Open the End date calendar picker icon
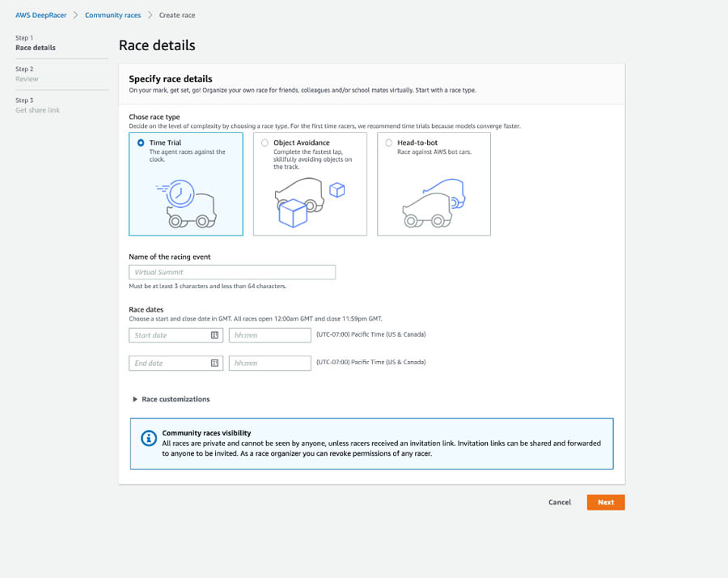The height and width of the screenshot is (578, 728). [x=214, y=363]
